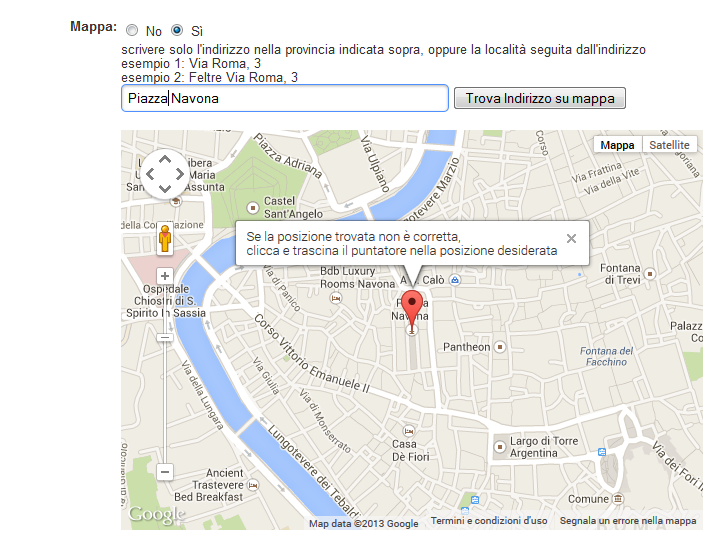This screenshot has width=719, height=553.
Task: Click the Bdb Luxury Rooms Navona hotel icon
Action: pyautogui.click(x=336, y=299)
